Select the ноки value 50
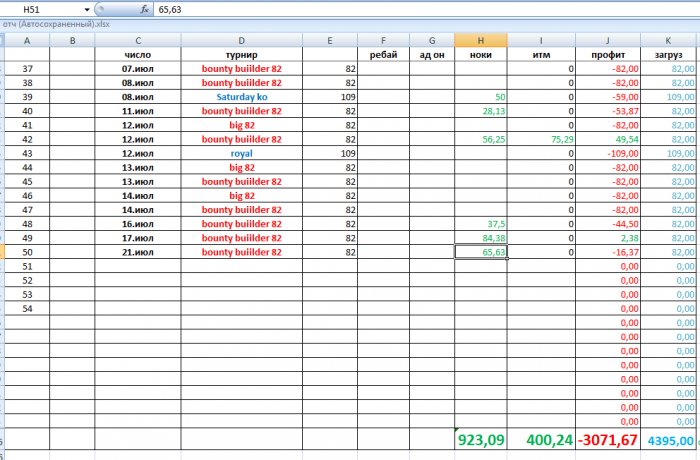700x460 pixels. tap(481, 97)
